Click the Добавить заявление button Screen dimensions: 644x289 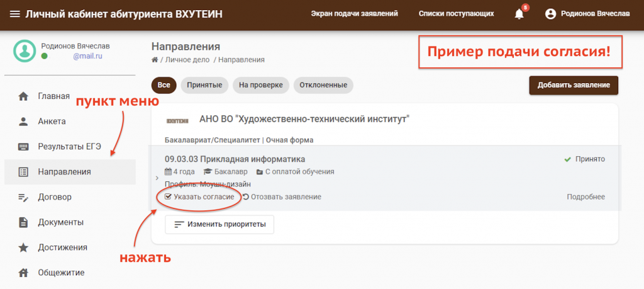(574, 85)
